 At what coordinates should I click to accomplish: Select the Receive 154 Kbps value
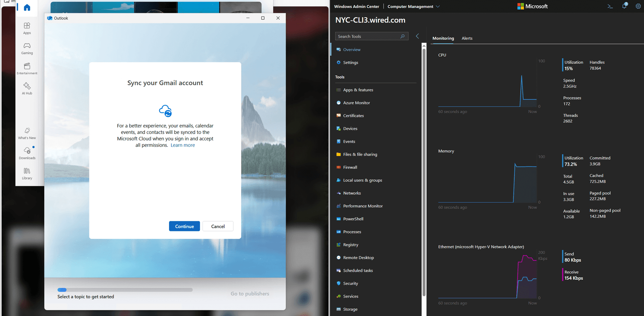(x=574, y=278)
